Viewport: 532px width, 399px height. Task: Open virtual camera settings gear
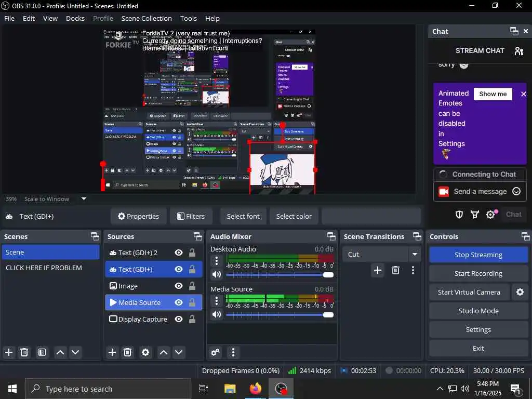pyautogui.click(x=520, y=292)
